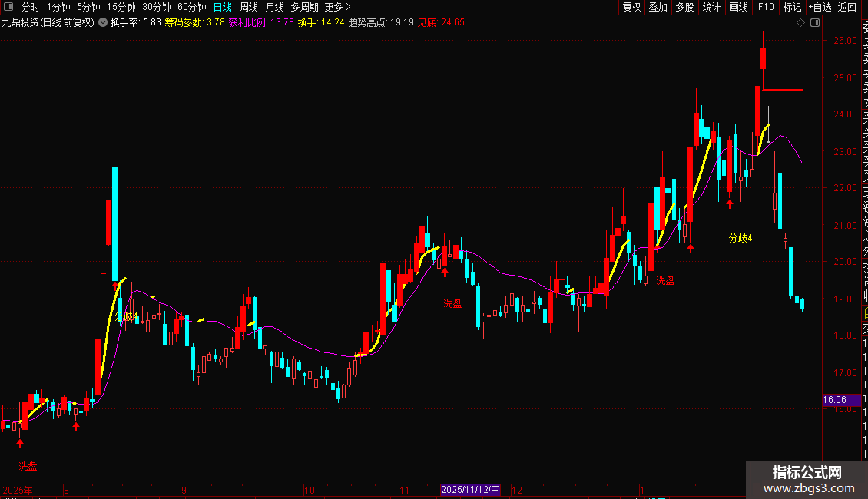Viewport: 868px width, 499px height.
Task: Click the 2025年 label on time axis
Action: (x=18, y=490)
